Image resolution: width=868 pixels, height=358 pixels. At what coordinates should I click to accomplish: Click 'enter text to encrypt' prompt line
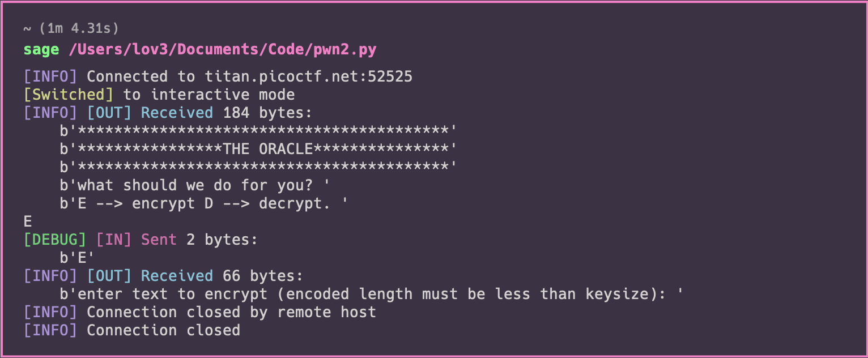(372, 294)
